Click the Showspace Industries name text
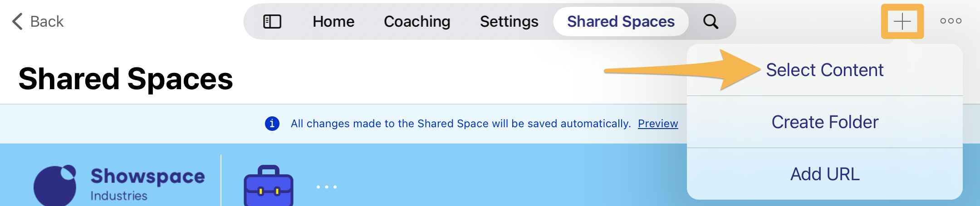Screen dimensions: 980x206 (x=147, y=183)
